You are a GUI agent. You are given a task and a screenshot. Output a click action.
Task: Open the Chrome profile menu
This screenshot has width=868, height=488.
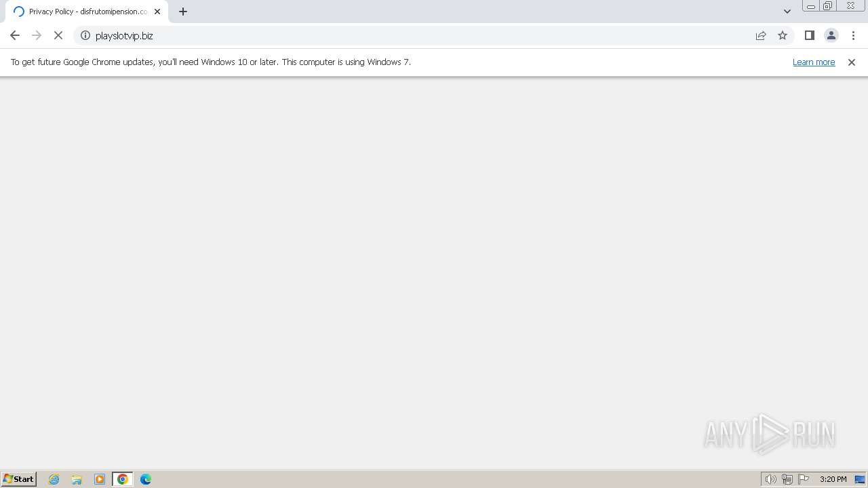[x=831, y=35]
